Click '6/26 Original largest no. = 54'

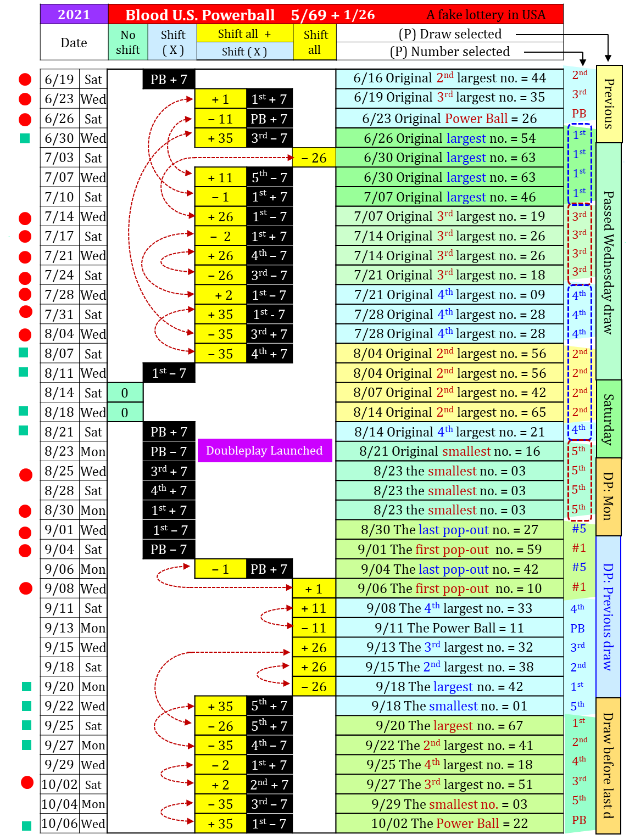point(450,138)
